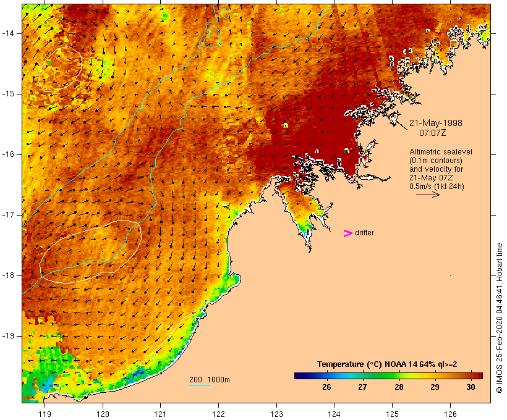
Task: Click the latitude axis label -14
Action: tap(7, 33)
